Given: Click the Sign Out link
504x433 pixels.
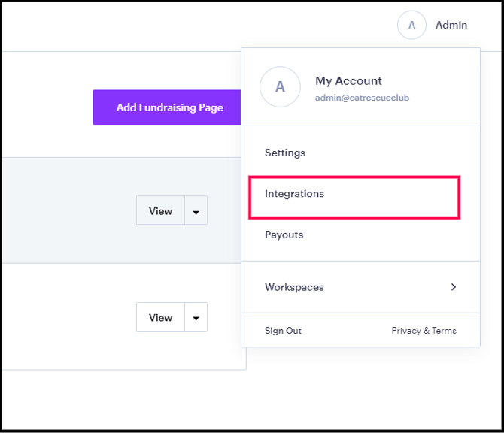Looking at the screenshot, I should [x=283, y=331].
